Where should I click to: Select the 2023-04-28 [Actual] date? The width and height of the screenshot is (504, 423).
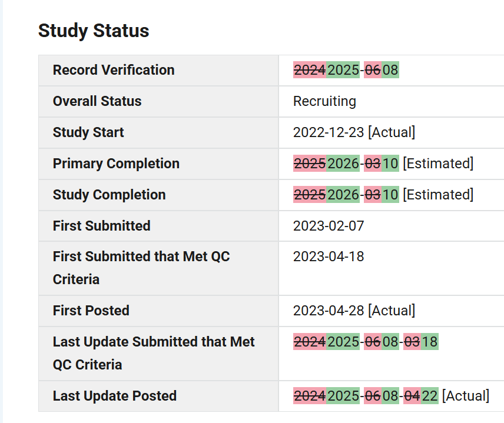[354, 311]
